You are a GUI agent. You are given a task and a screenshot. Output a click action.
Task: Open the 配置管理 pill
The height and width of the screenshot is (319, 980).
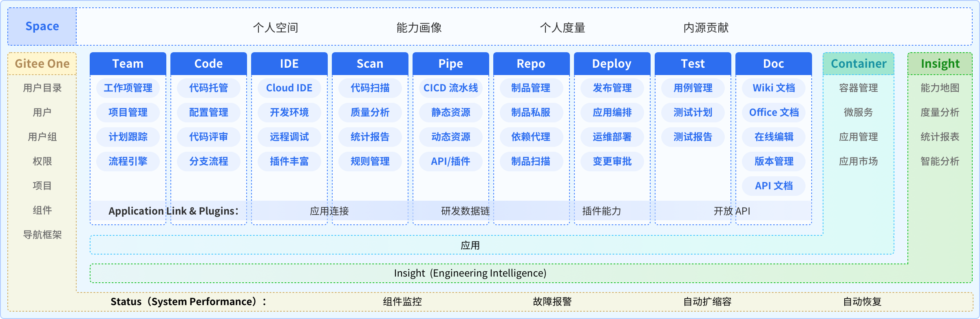click(x=209, y=113)
